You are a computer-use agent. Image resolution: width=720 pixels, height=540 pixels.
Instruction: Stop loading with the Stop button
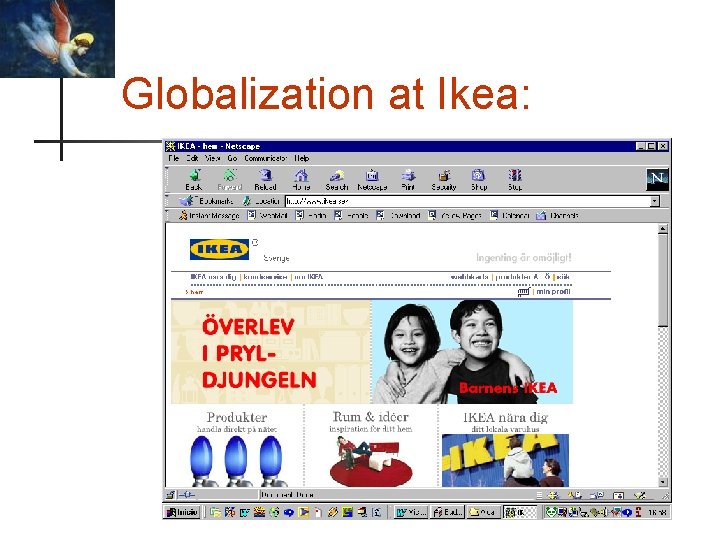tap(515, 180)
